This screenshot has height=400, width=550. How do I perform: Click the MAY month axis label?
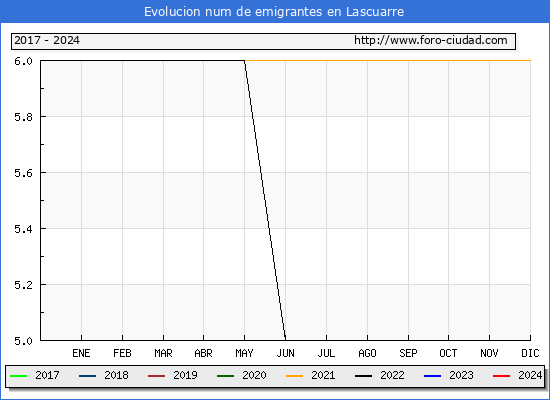[x=244, y=353]
